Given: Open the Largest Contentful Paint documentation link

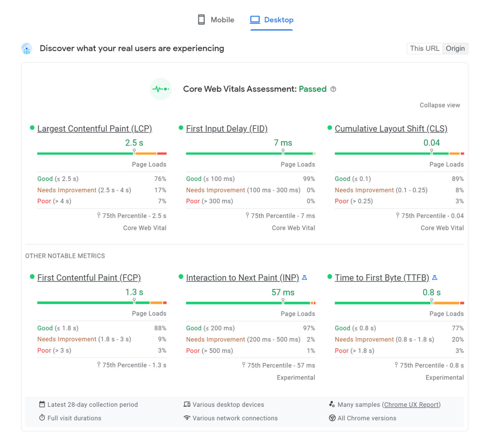Looking at the screenshot, I should [x=95, y=128].
